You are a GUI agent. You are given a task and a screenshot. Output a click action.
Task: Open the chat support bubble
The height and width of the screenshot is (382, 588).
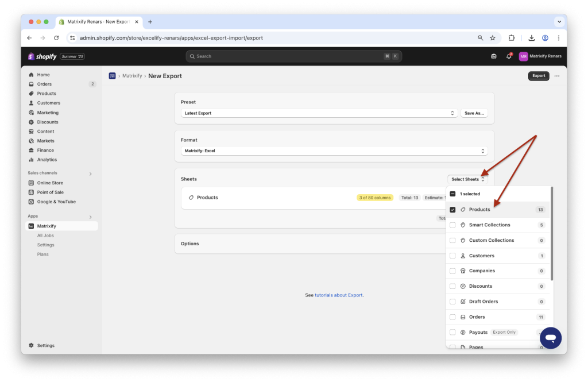coord(550,338)
